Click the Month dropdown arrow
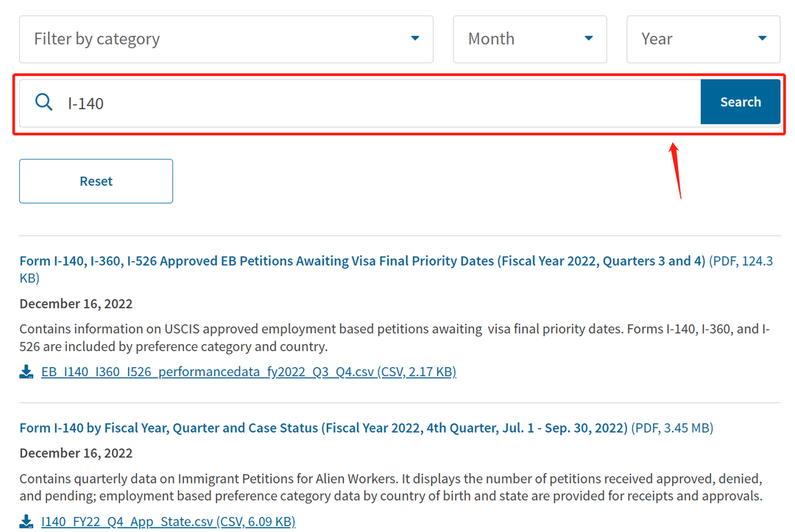Viewport: 795px width, 532px height. tap(589, 38)
